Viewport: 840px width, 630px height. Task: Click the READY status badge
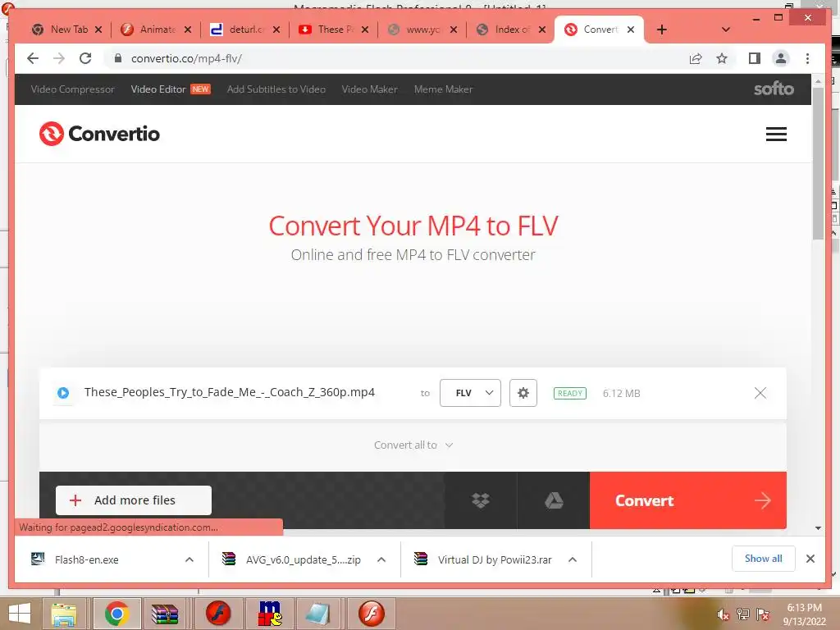[570, 393]
